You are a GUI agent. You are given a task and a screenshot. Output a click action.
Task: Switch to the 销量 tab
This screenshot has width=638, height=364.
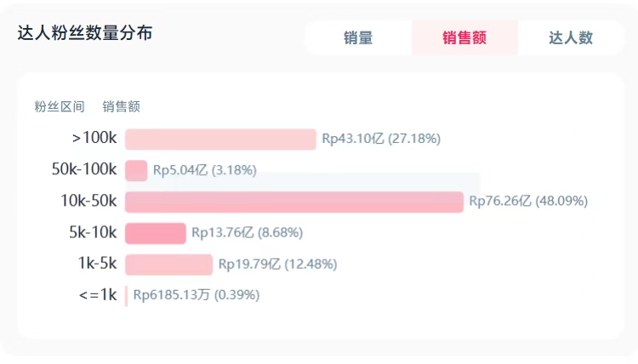tap(358, 38)
